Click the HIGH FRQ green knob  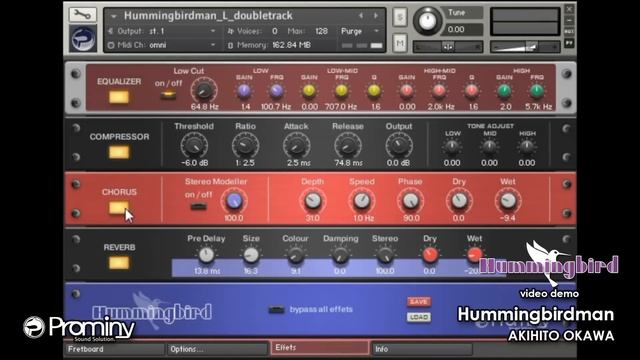click(x=537, y=91)
